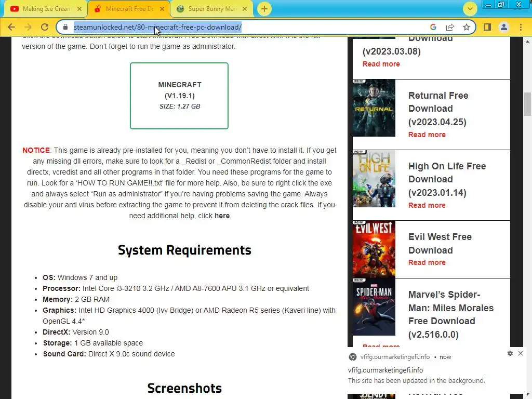532x399 pixels.
Task: Open a new tab with the plus button
Action: [x=264, y=9]
